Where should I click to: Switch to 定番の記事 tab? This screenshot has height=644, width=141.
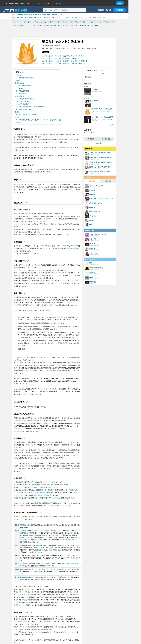[108, 181]
